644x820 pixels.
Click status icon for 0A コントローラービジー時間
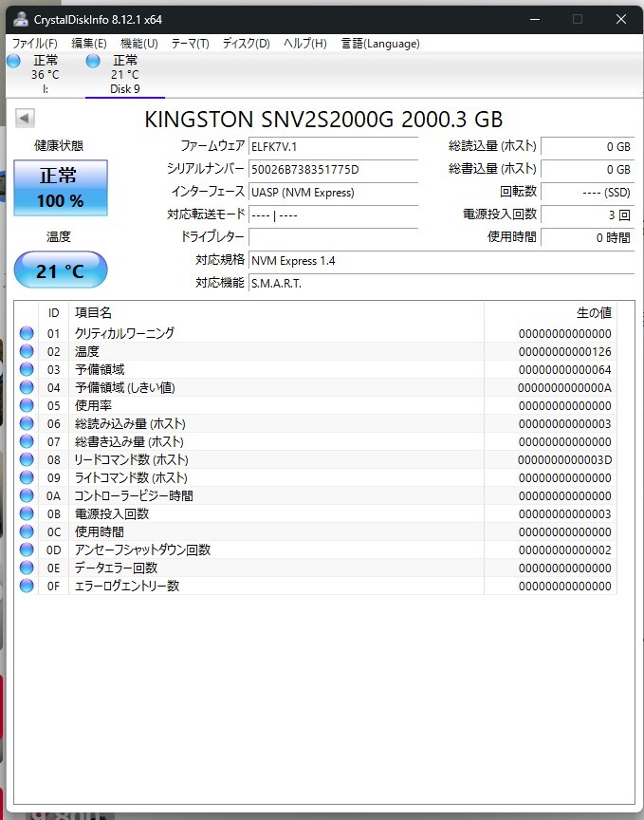[x=27, y=495]
